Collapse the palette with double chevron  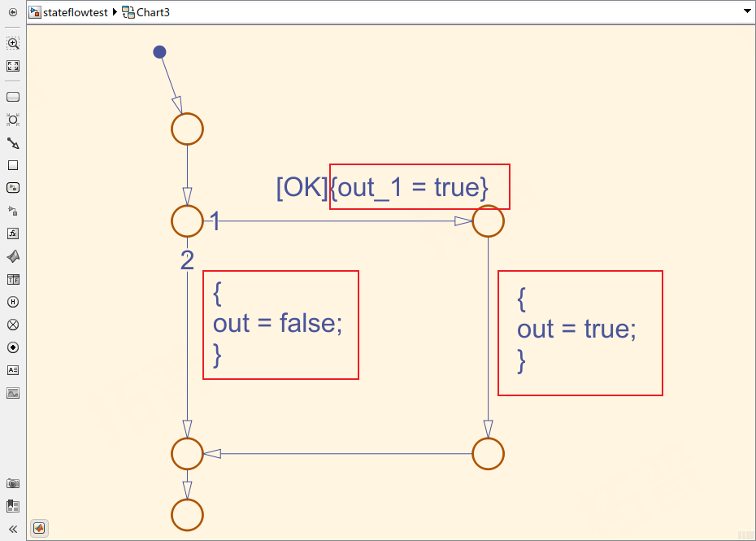click(x=13, y=529)
